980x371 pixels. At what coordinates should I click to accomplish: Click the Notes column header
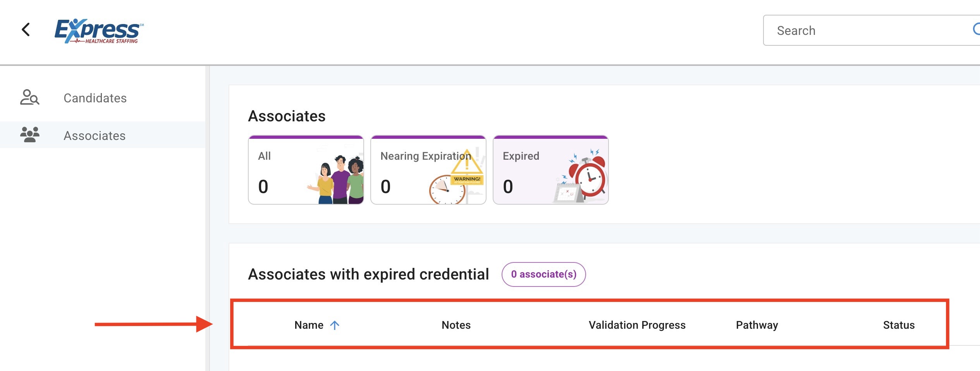456,325
